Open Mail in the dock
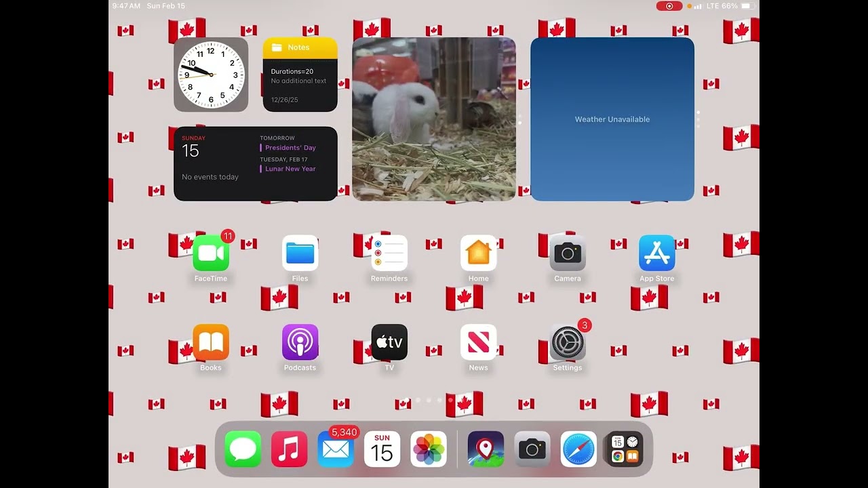This screenshot has width=868, height=488. coord(336,449)
